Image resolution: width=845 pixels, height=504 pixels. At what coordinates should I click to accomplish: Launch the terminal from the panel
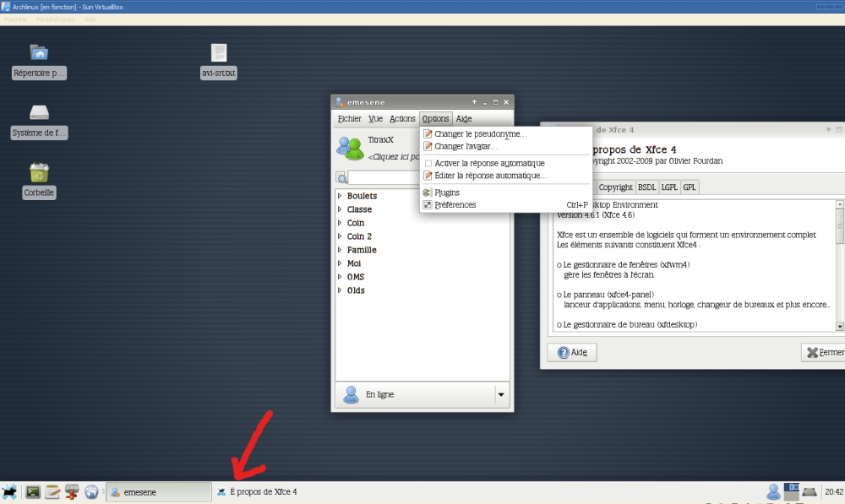pyautogui.click(x=33, y=491)
